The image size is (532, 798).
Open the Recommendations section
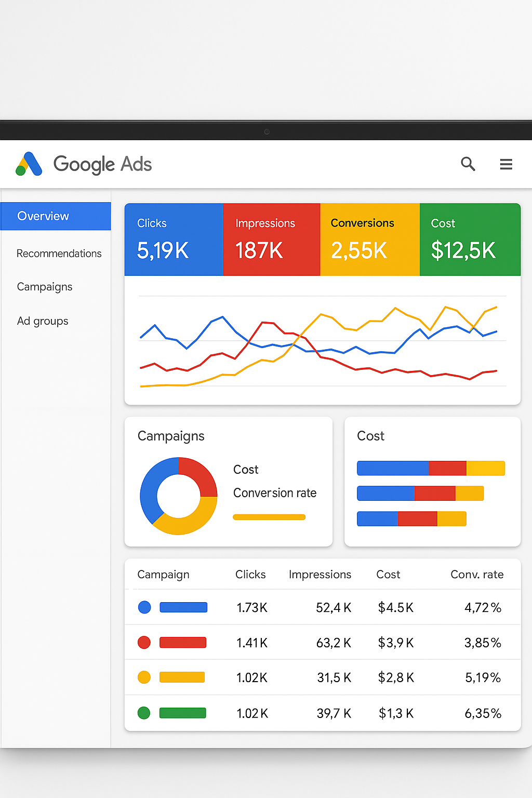[x=59, y=254]
